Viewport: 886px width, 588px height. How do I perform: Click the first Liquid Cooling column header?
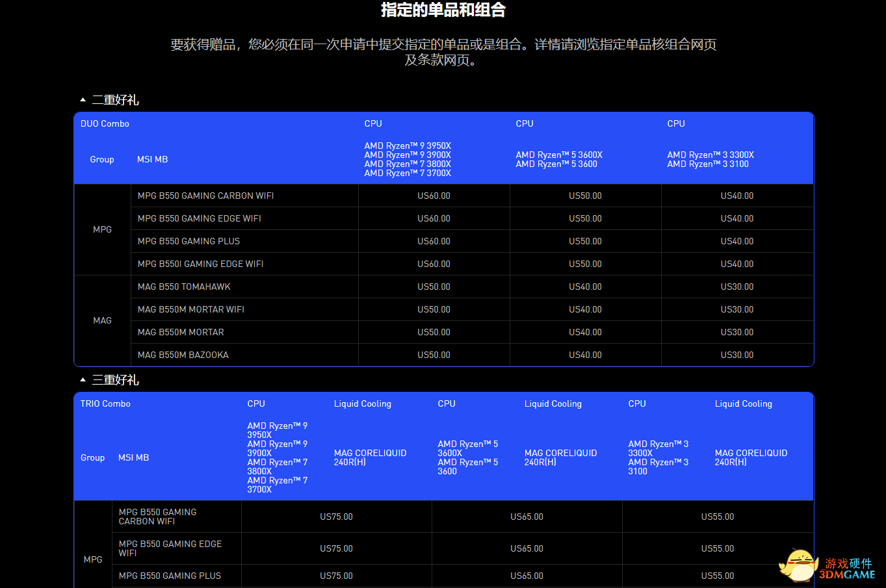tap(363, 403)
